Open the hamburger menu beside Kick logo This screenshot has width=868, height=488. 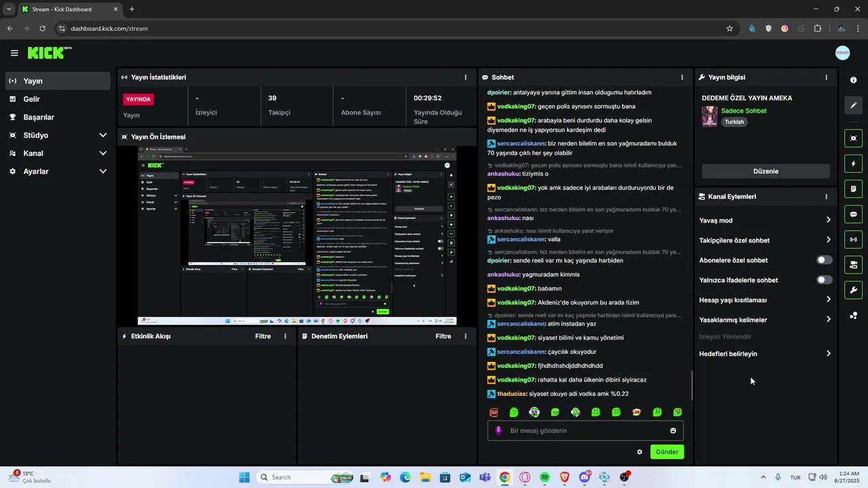(x=14, y=53)
